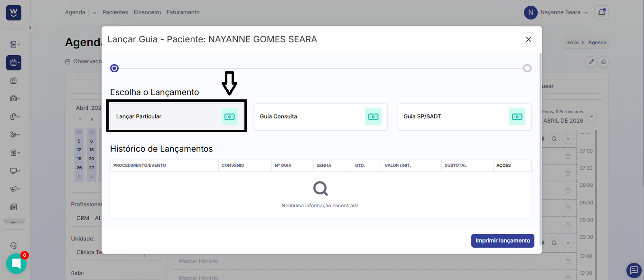The image size is (644, 280).
Task: Expand the chevron beside ABRIL DE 2026
Action: click(591, 116)
